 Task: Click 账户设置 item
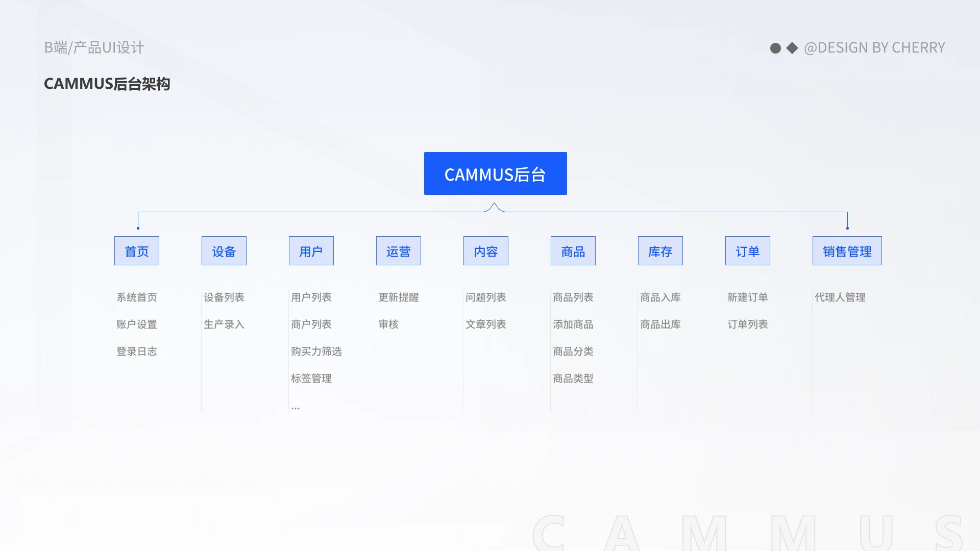click(x=137, y=324)
